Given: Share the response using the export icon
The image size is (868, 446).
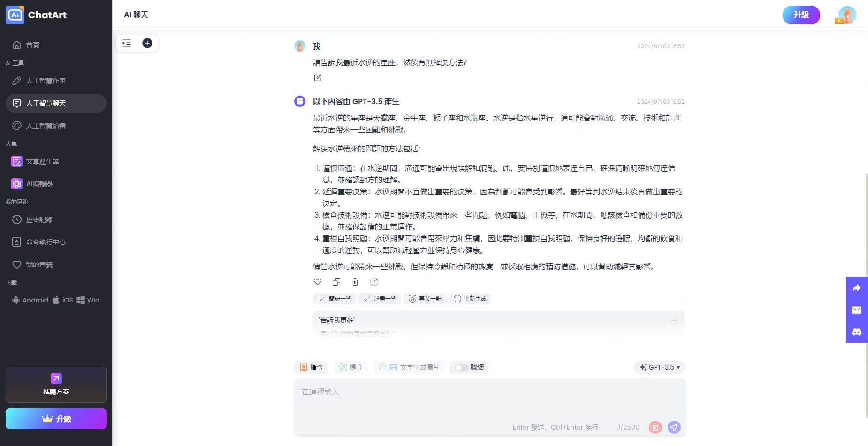Looking at the screenshot, I should point(374,282).
